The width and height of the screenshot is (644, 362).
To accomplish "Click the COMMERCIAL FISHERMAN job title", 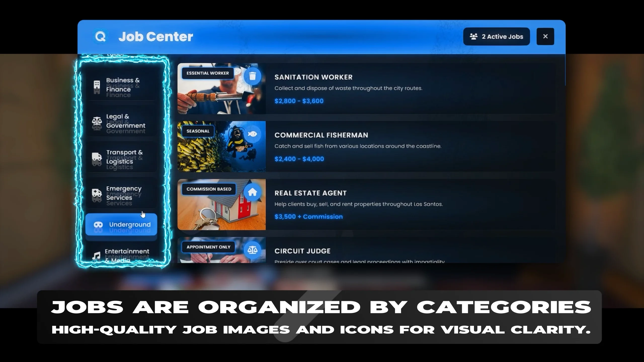I will tap(321, 135).
